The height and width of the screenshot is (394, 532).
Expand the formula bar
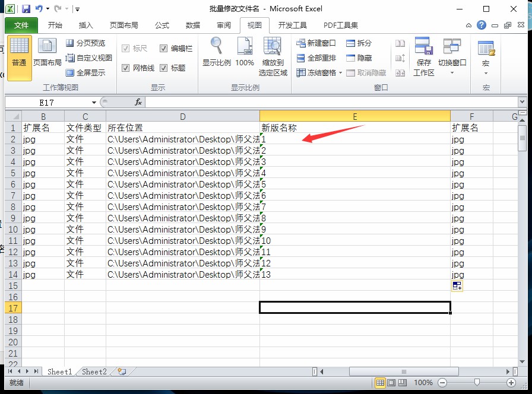[x=522, y=101]
